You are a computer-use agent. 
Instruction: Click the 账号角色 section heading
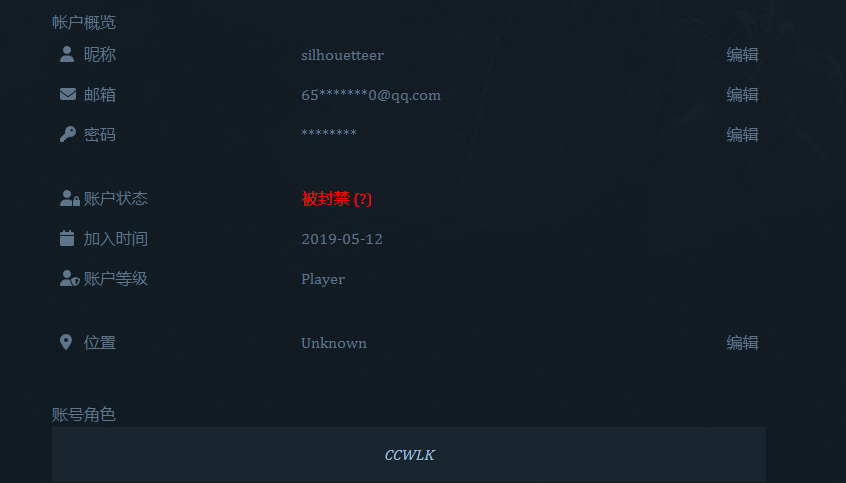click(x=84, y=414)
